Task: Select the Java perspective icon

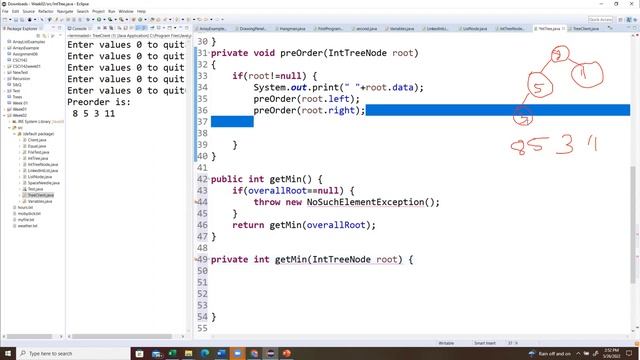Action: click(629, 20)
